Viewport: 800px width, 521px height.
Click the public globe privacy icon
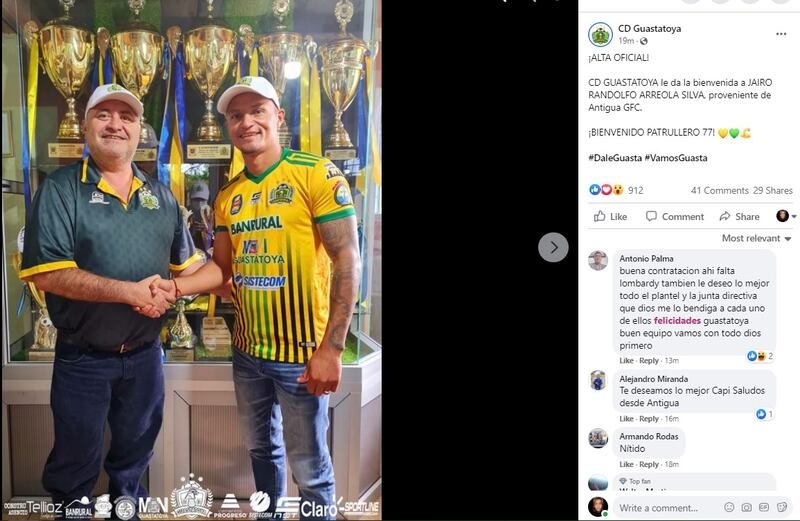pyautogui.click(x=644, y=41)
